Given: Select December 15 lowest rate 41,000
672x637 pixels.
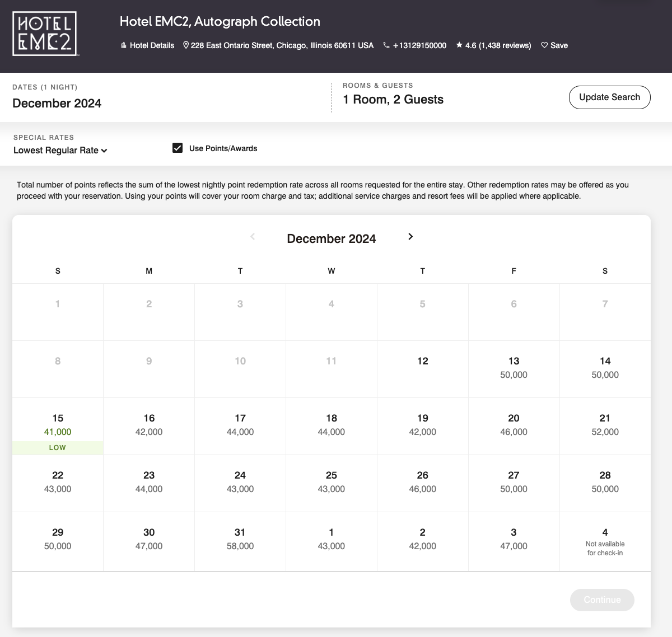Looking at the screenshot, I should click(x=58, y=426).
